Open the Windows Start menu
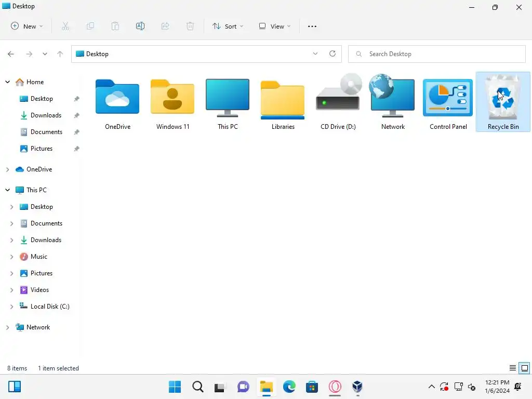 pos(175,387)
